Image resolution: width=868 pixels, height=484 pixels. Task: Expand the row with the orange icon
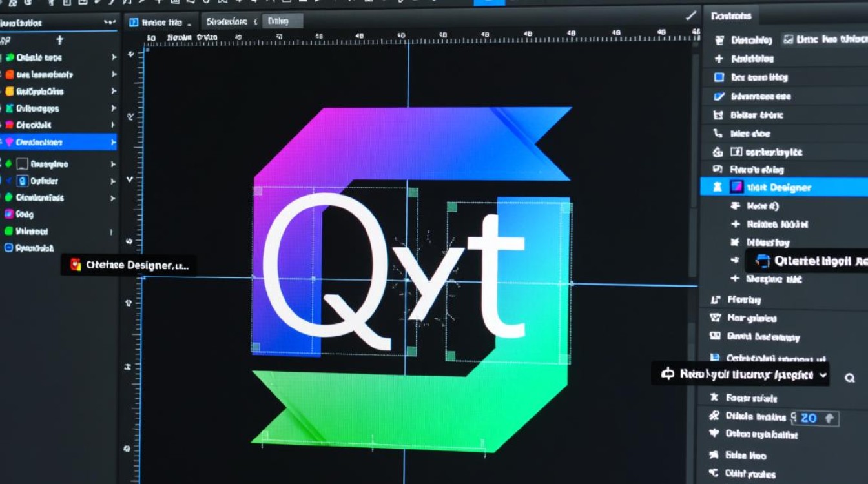[114, 74]
